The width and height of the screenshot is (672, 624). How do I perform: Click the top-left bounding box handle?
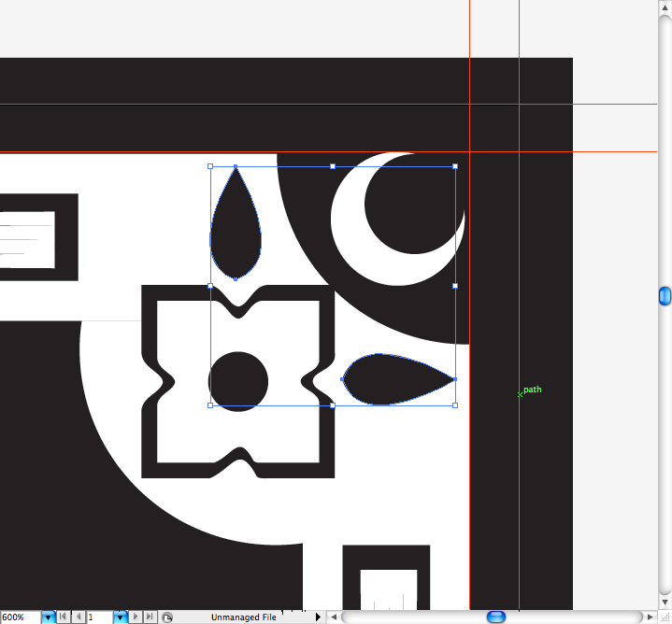210,166
